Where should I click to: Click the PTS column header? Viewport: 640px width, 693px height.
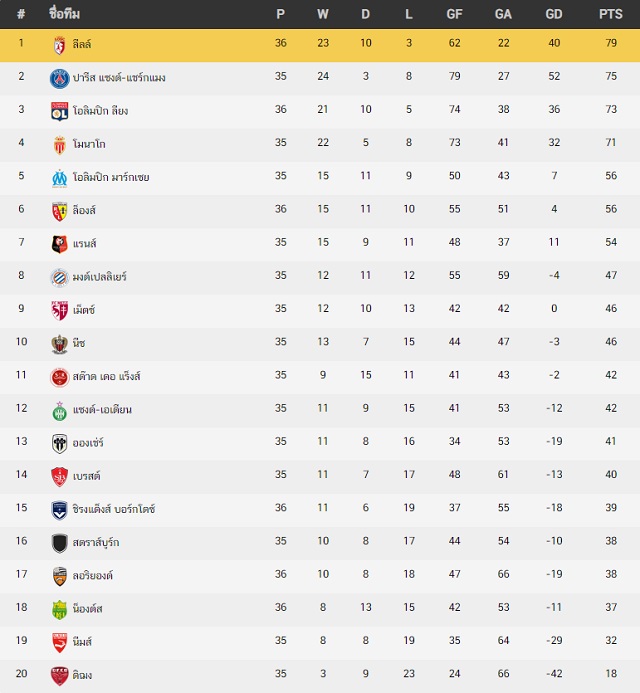[610, 14]
